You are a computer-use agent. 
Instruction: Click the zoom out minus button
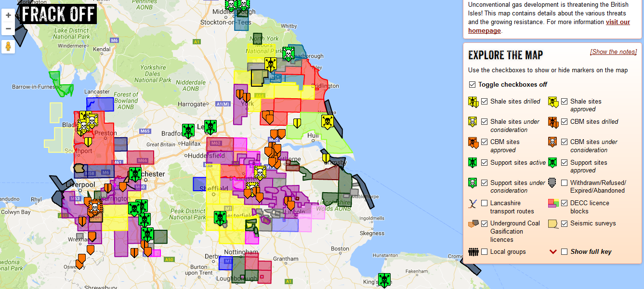[8, 29]
